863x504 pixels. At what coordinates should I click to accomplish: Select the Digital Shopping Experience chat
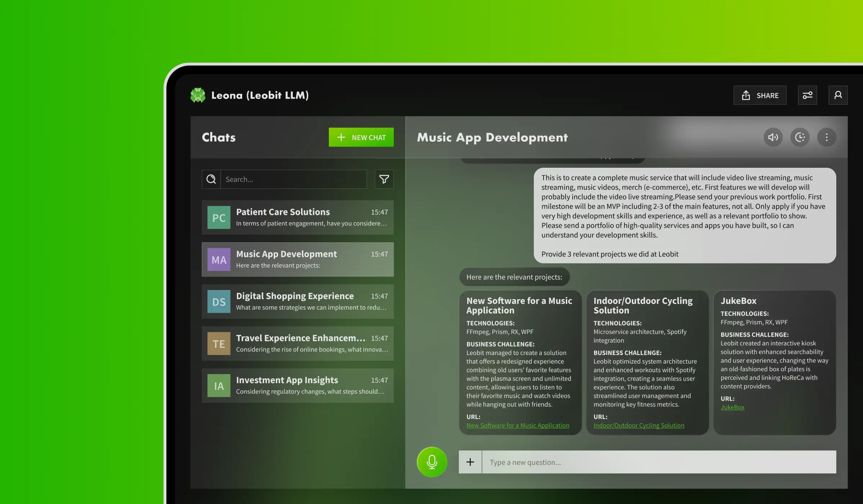(x=298, y=301)
